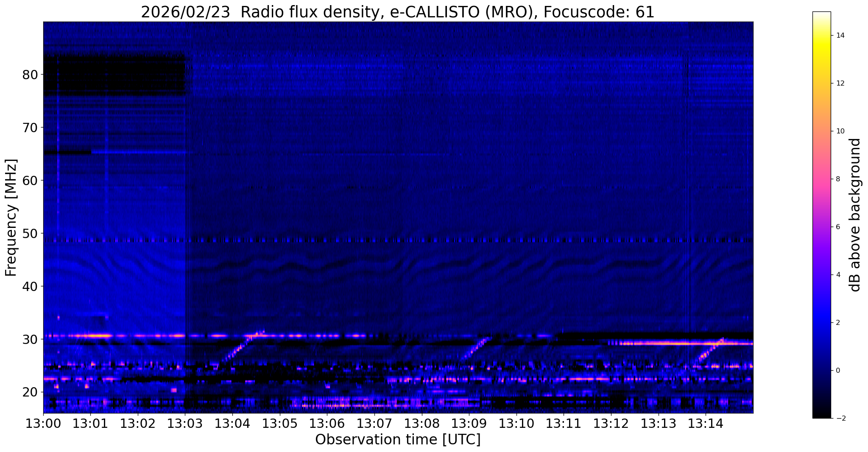Click the 40 MHz frequency tick label

pyautogui.click(x=30, y=286)
